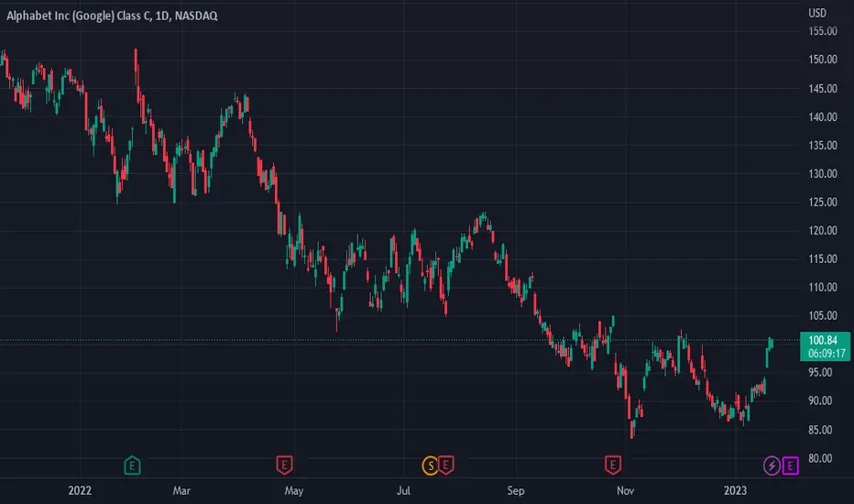Click the 2023 label on time axis
The width and height of the screenshot is (854, 504).
pyautogui.click(x=735, y=490)
